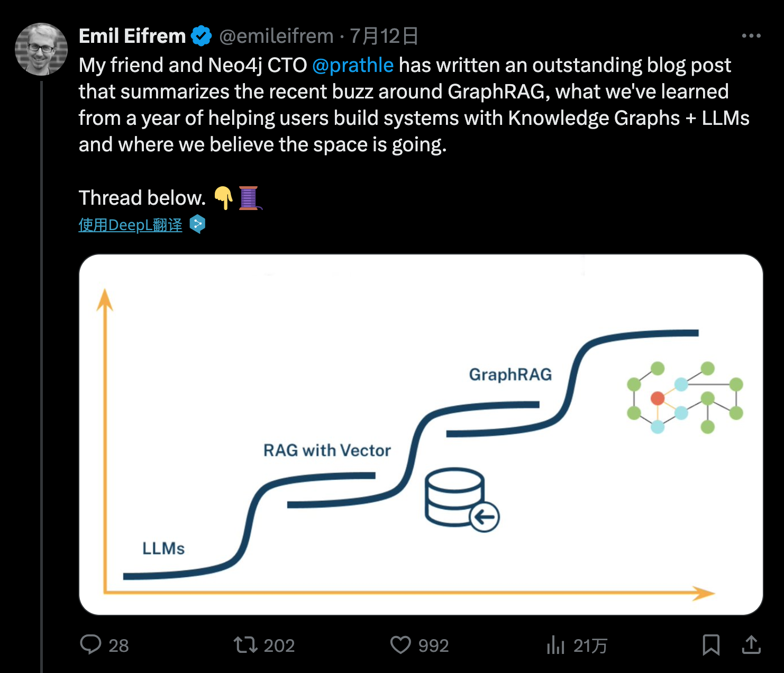Screen dimensions: 784x673
Task: Bookmark this tweet
Action: pyautogui.click(x=710, y=645)
